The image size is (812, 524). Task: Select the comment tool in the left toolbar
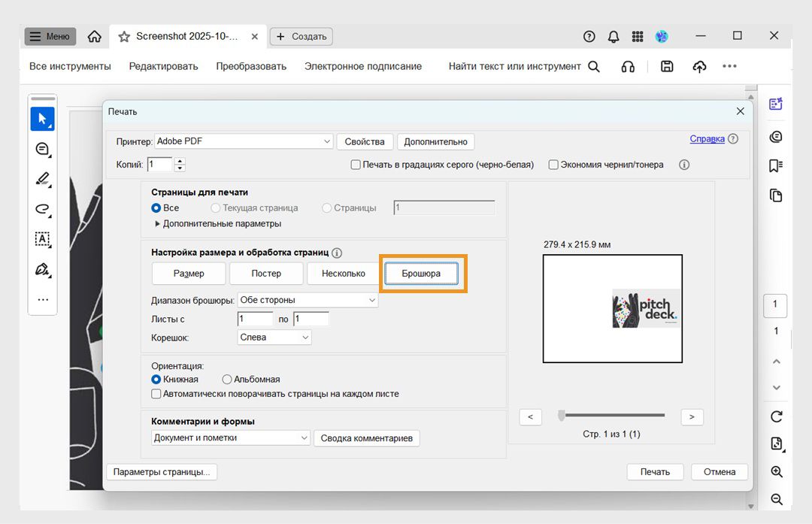coord(43,149)
